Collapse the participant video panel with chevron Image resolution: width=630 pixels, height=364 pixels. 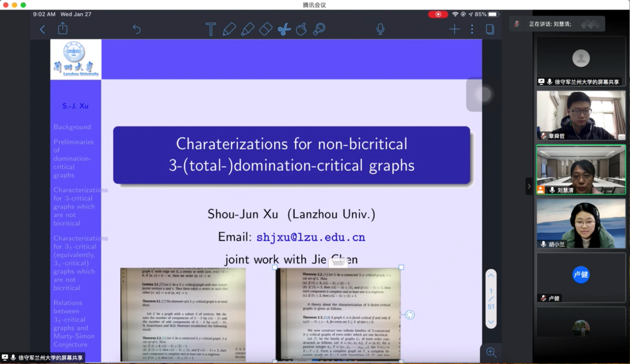click(529, 186)
